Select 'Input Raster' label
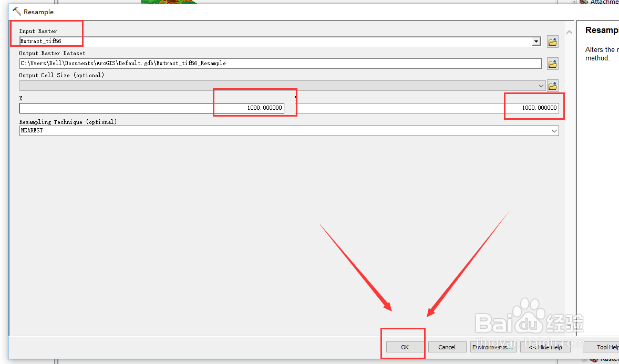 tap(38, 31)
